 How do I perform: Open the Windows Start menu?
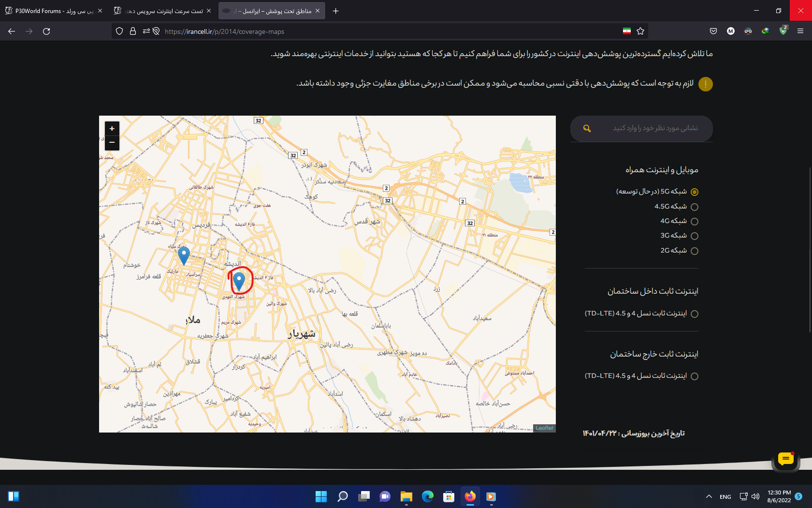pyautogui.click(x=321, y=496)
